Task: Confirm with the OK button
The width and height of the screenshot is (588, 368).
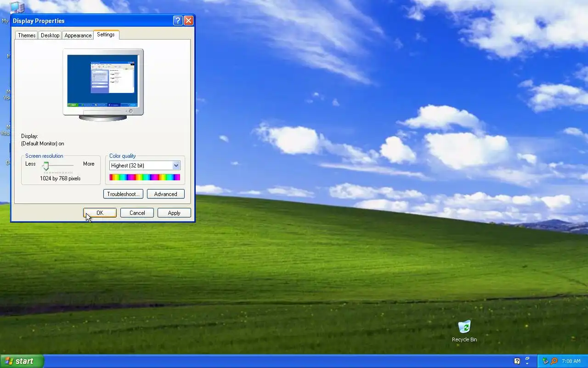Action: click(100, 213)
